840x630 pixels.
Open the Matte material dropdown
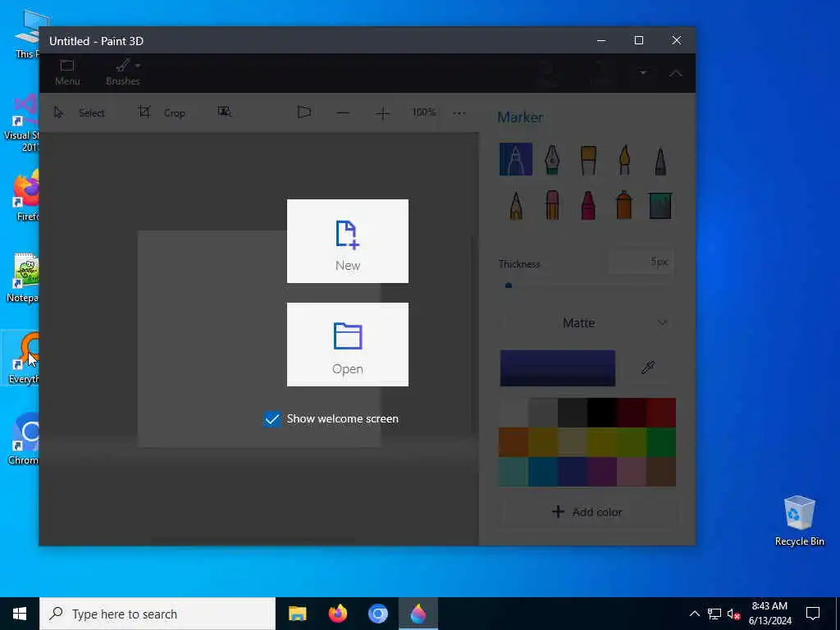[587, 323]
